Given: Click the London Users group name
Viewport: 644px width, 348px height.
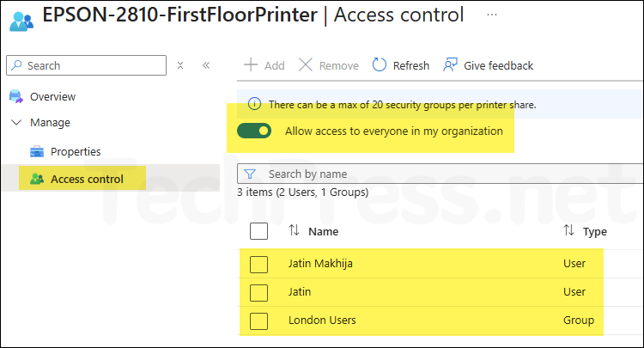Looking at the screenshot, I should (x=322, y=320).
